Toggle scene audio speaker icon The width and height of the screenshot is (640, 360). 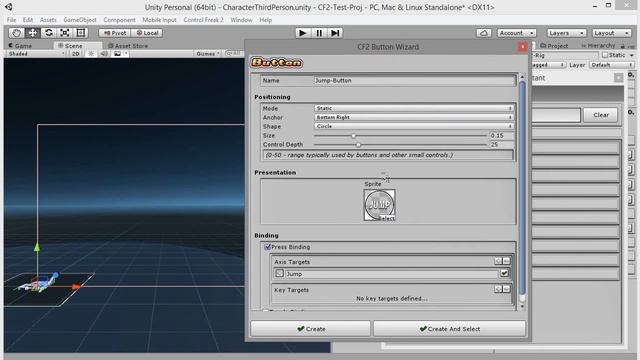tap(104, 54)
